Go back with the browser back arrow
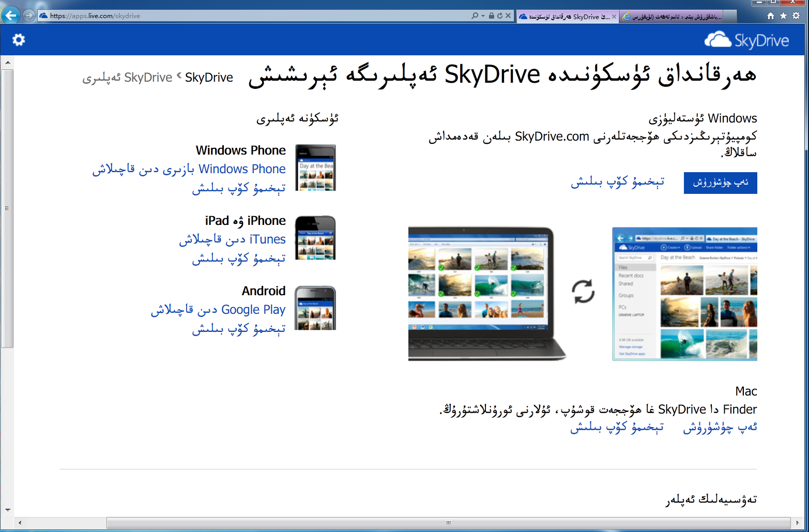Viewport: 809px width, 532px height. tap(11, 16)
